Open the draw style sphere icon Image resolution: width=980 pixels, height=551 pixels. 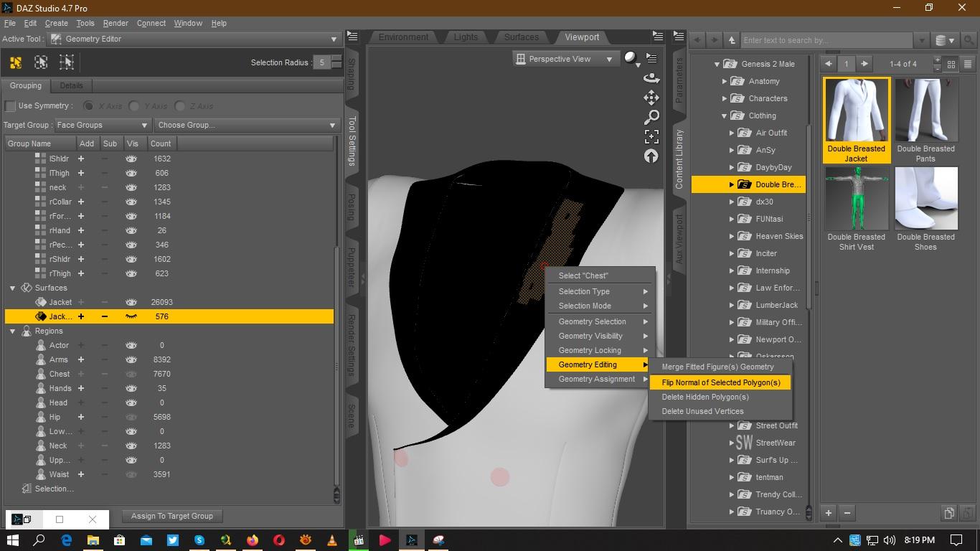coord(631,58)
